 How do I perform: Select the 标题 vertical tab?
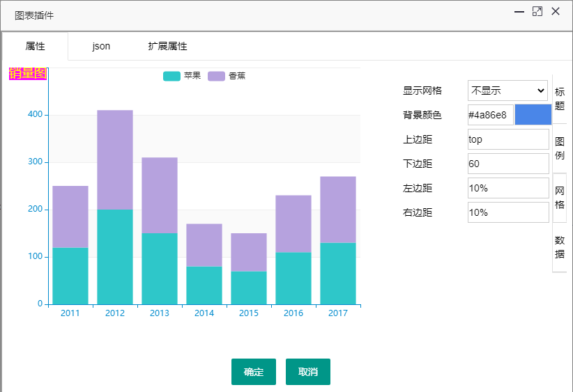pyautogui.click(x=560, y=99)
